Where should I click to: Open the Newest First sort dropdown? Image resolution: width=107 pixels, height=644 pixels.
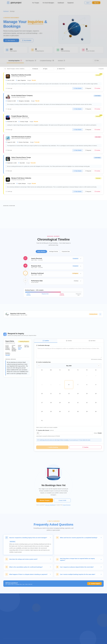click(61, 69)
